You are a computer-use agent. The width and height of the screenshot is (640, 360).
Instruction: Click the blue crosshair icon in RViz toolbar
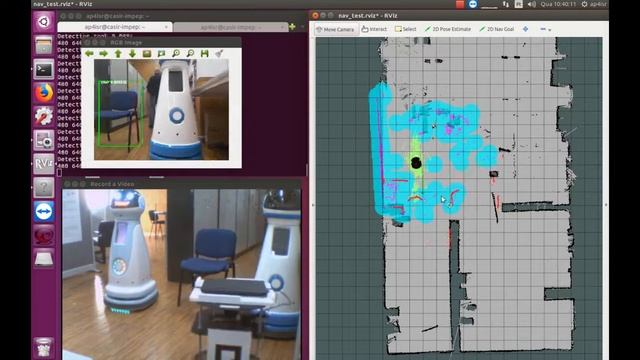pyautogui.click(x=525, y=29)
